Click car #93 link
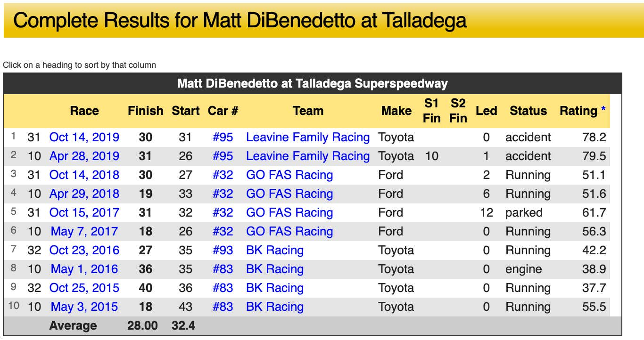This screenshot has width=644, height=340. click(223, 250)
